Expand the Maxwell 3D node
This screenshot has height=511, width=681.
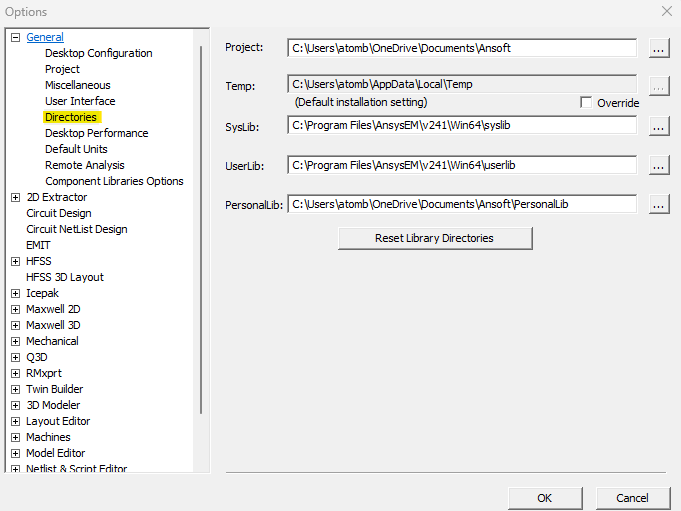pyautogui.click(x=15, y=326)
